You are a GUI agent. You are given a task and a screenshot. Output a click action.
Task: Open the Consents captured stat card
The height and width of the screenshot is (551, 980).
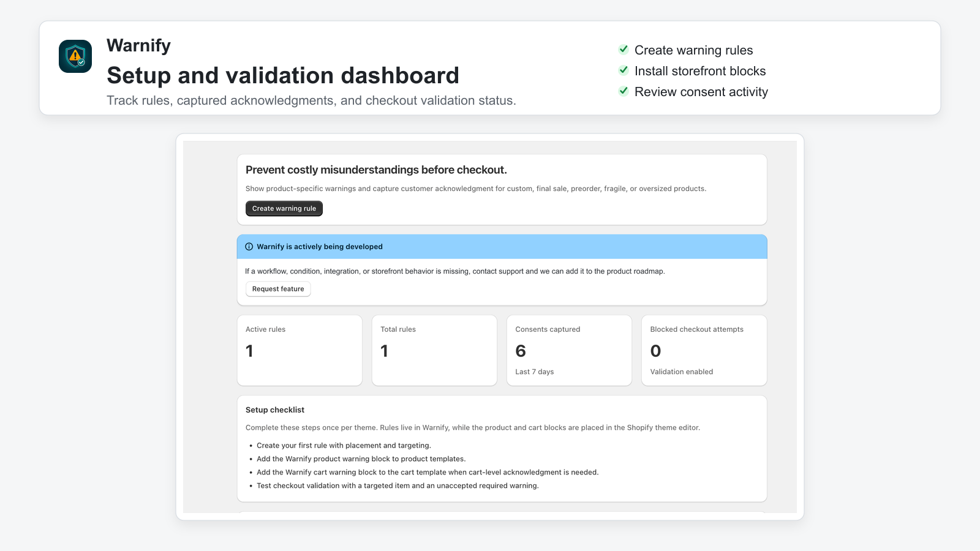tap(569, 350)
